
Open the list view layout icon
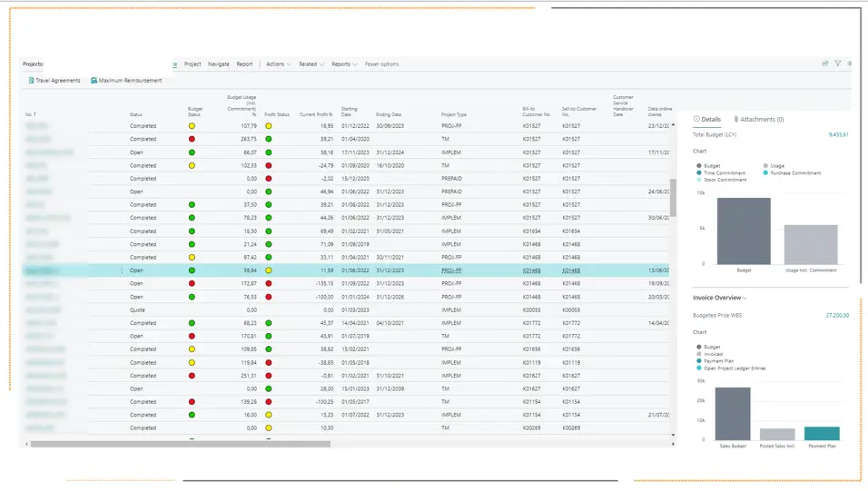pos(850,64)
